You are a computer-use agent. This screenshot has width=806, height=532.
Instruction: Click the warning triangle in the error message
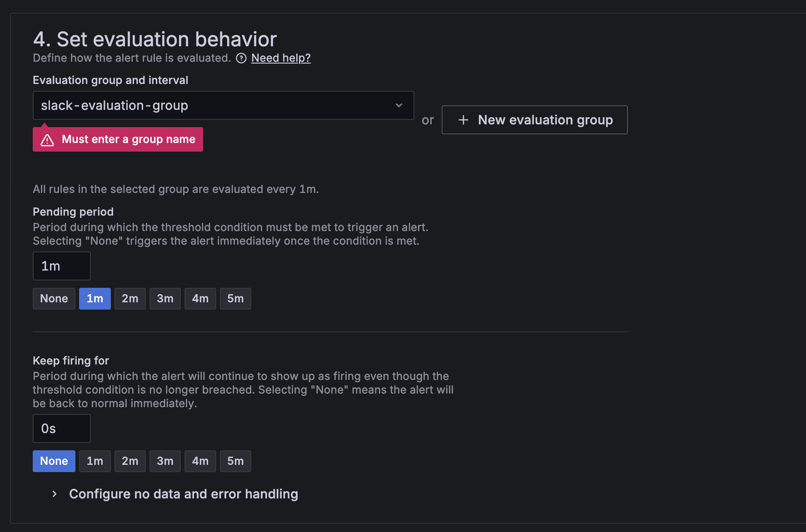47,140
